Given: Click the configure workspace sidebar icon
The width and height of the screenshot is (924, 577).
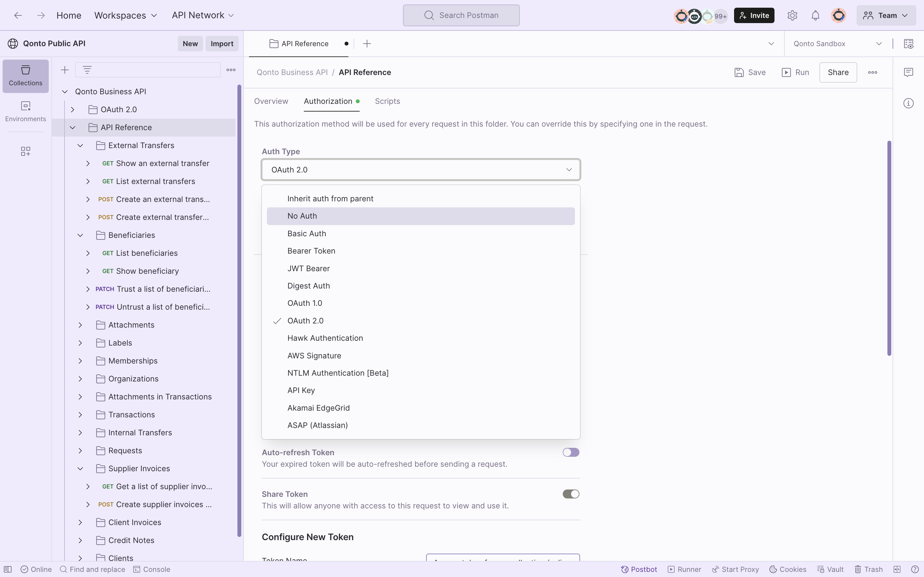Looking at the screenshot, I should (x=26, y=151).
